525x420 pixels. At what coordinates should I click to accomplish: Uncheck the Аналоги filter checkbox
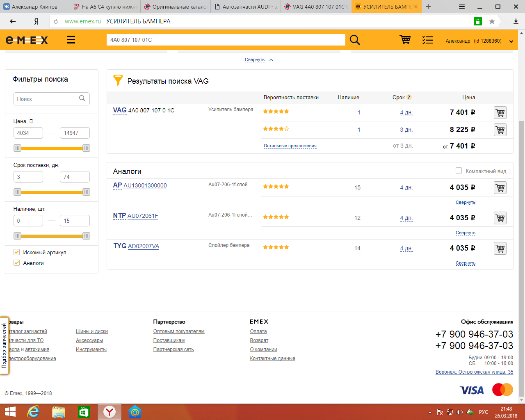click(17, 263)
